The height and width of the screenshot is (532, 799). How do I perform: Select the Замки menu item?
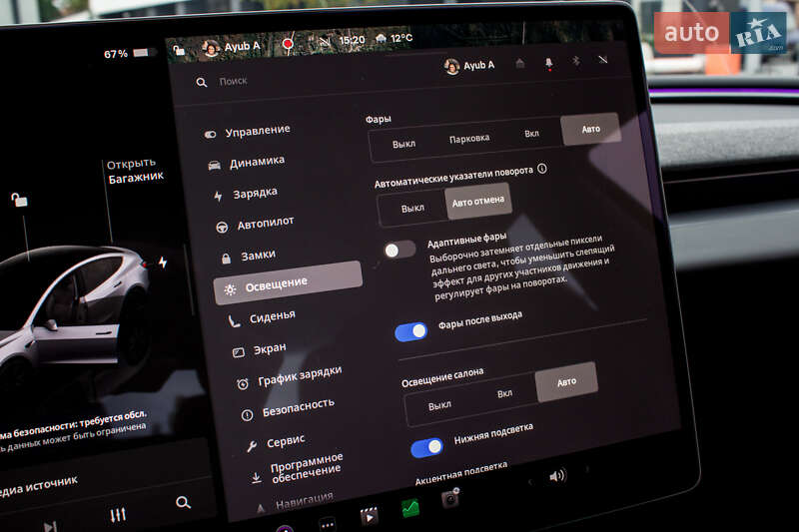click(x=257, y=256)
